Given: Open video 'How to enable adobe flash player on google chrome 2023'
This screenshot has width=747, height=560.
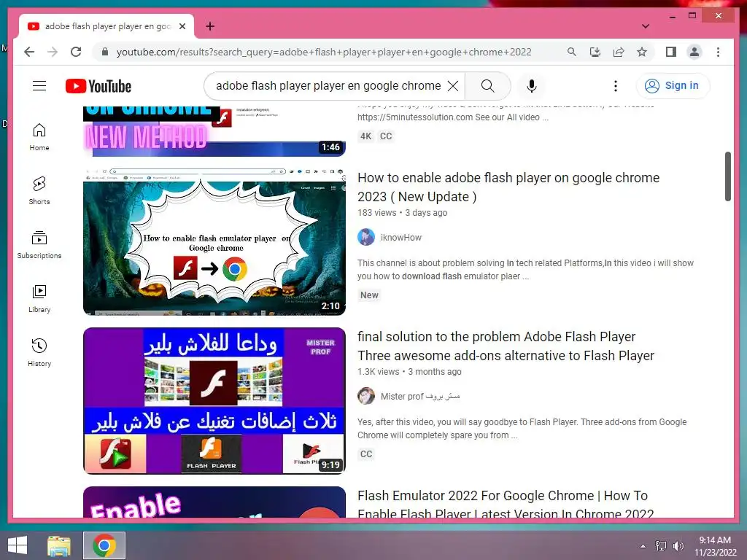Looking at the screenshot, I should click(508, 187).
